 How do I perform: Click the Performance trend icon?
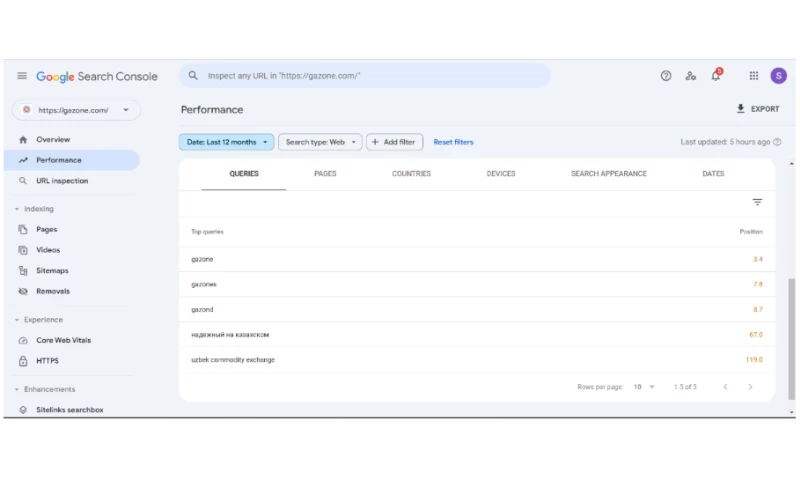23,160
